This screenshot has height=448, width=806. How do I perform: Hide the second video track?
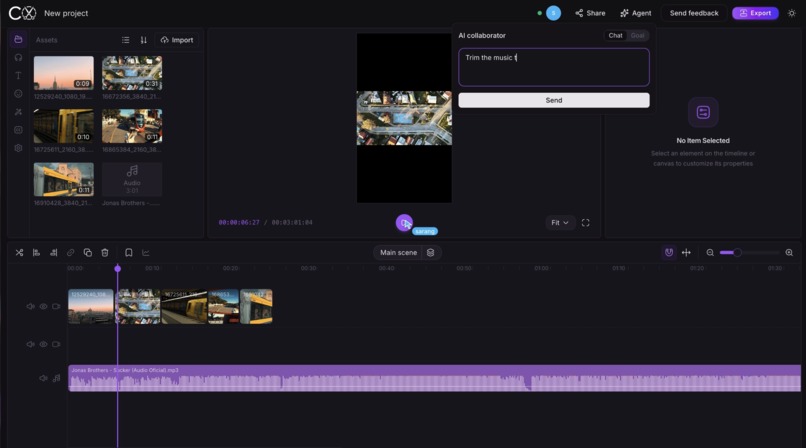coord(43,344)
